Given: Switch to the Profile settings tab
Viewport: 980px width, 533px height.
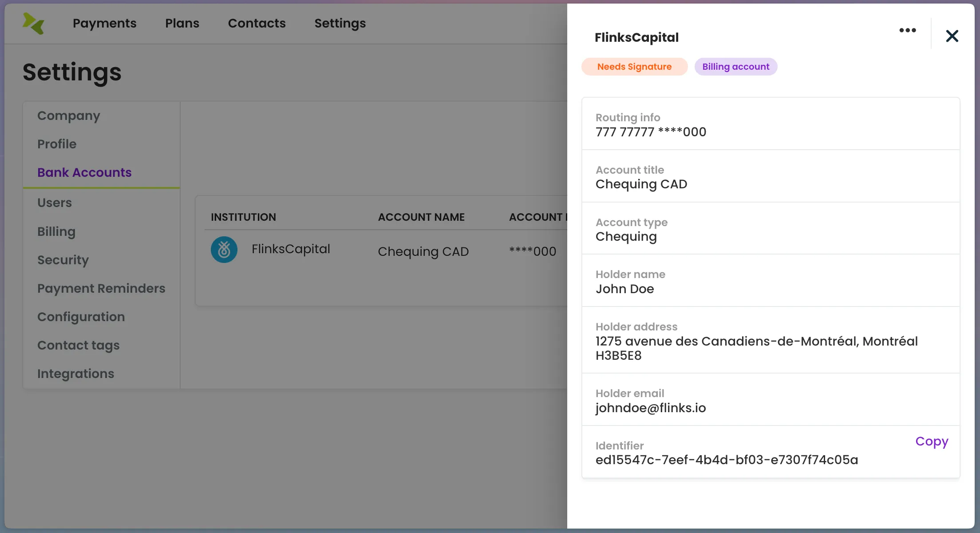Looking at the screenshot, I should click(57, 144).
